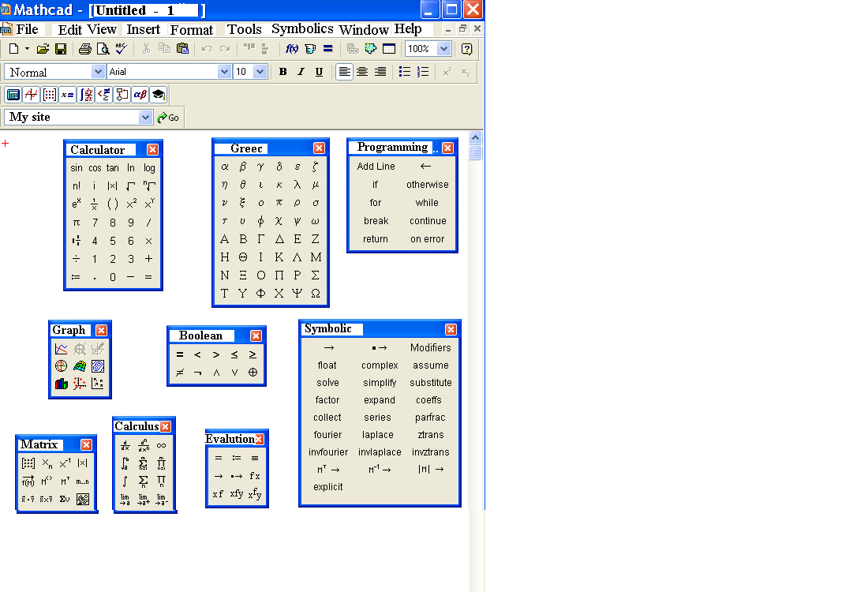Screen dimensions: 868x592
Task: Toggle Bold formatting button
Action: [x=282, y=72]
